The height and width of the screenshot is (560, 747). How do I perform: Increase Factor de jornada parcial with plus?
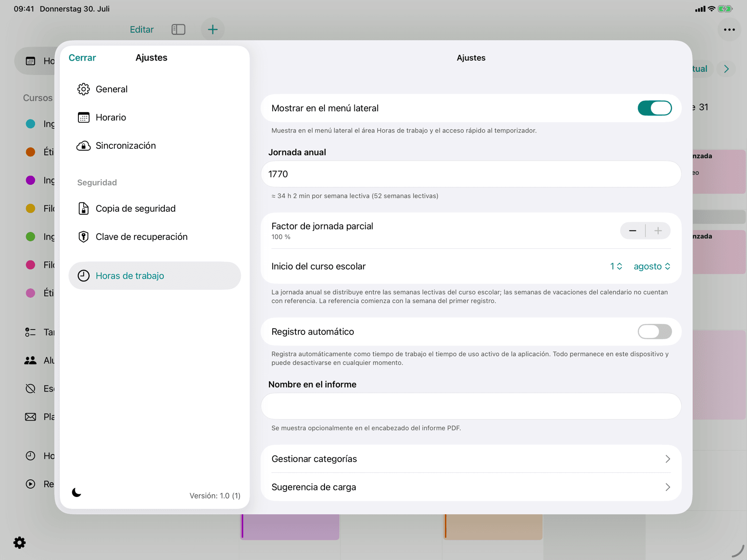(658, 231)
